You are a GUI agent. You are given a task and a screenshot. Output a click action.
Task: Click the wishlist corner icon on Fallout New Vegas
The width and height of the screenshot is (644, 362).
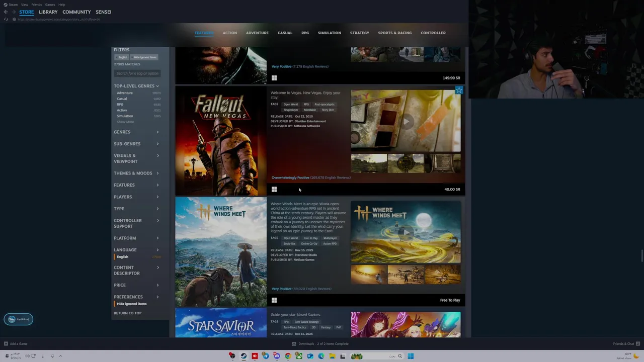point(459,90)
